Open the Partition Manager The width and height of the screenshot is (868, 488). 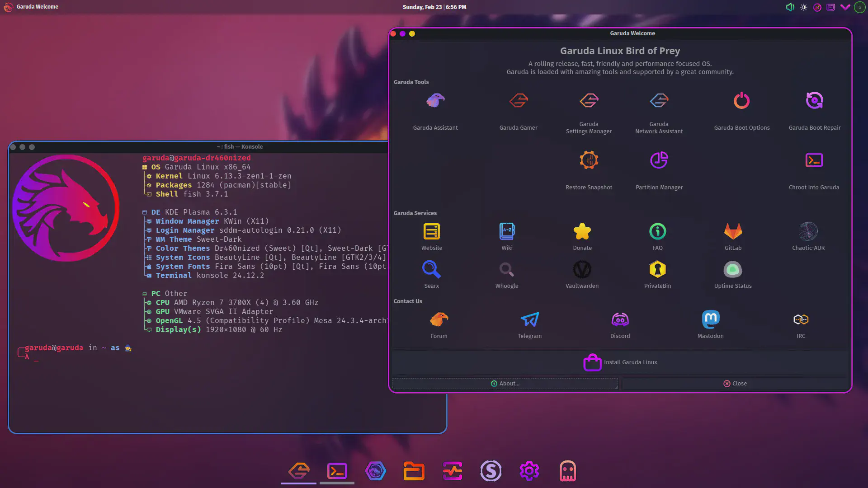(x=659, y=167)
